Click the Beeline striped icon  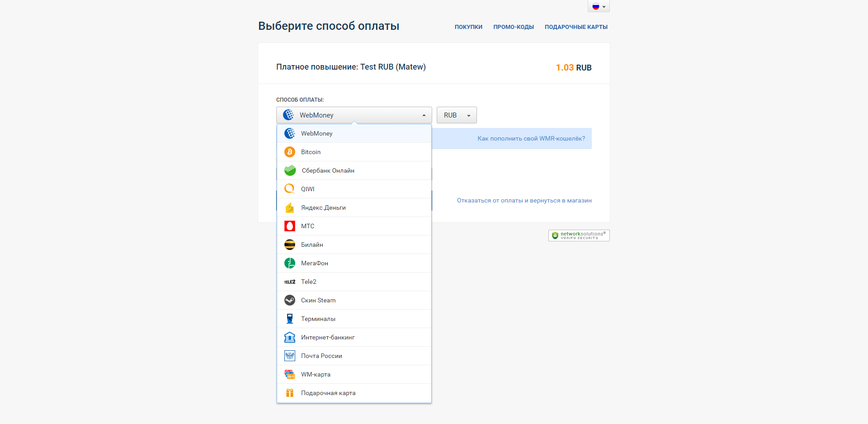[x=290, y=245]
